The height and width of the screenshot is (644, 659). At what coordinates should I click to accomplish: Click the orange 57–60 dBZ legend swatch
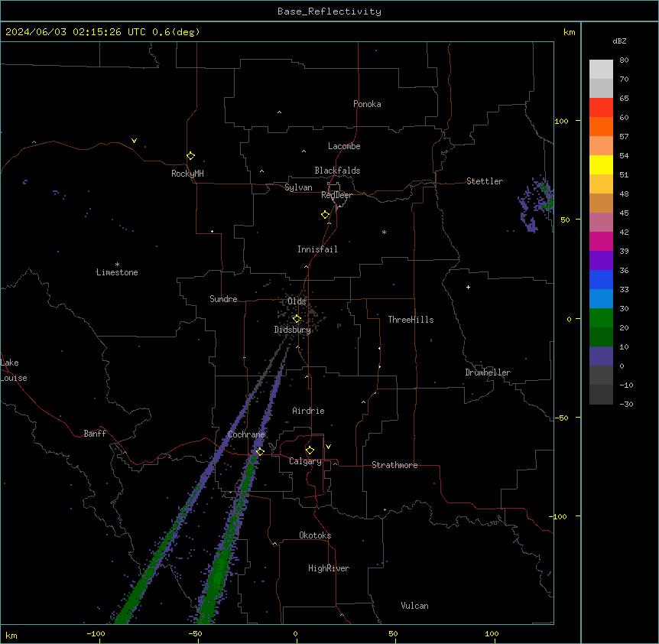tap(601, 126)
